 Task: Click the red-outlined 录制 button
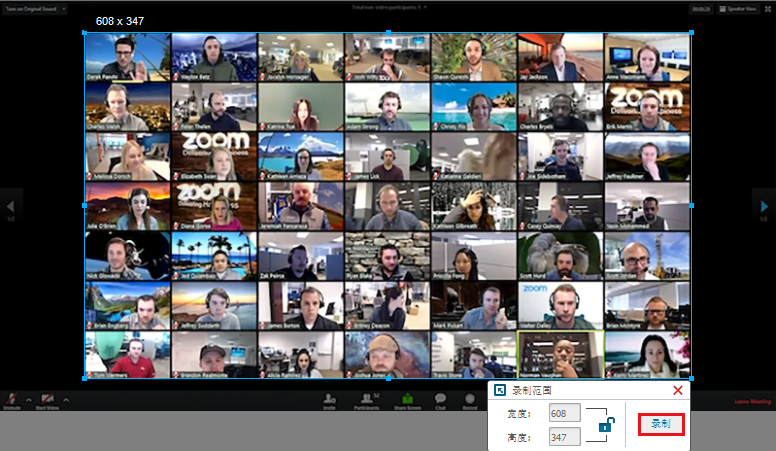661,424
